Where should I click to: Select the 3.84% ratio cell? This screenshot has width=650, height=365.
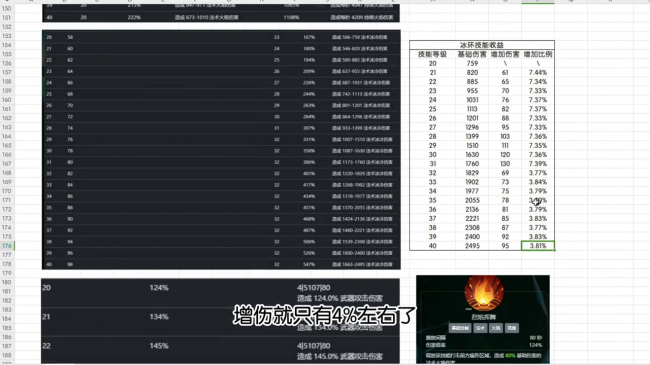click(538, 182)
